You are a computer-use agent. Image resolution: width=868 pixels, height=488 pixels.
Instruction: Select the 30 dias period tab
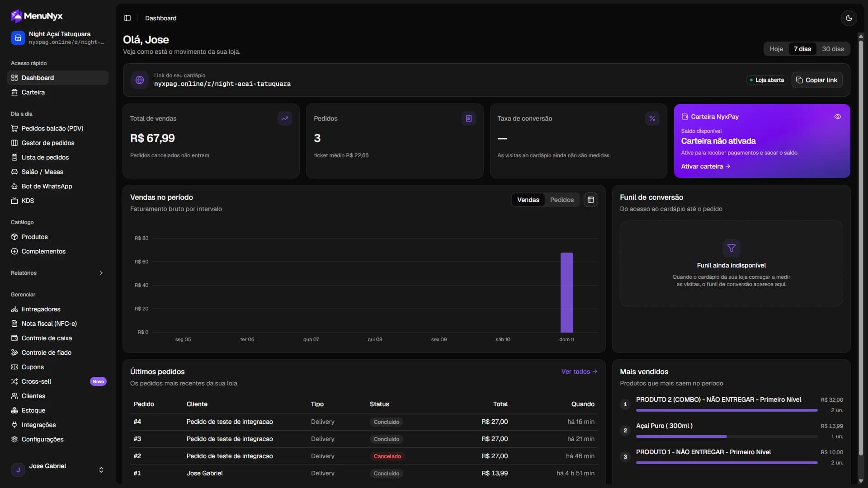833,49
